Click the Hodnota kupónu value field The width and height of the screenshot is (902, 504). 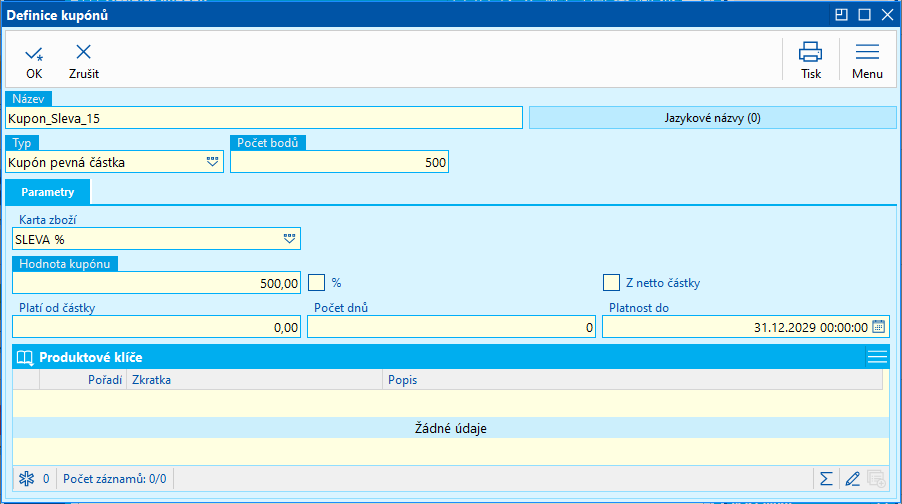[x=156, y=283]
